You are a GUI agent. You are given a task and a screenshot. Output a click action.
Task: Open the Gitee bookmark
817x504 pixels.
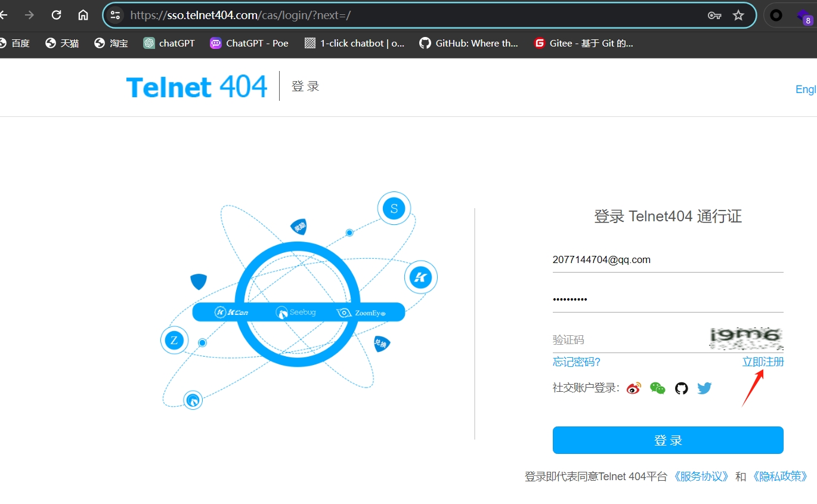click(584, 43)
